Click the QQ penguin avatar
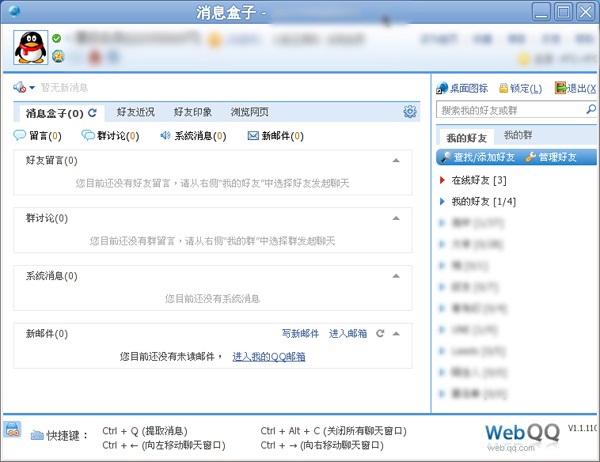This screenshot has width=600, height=462. (x=30, y=46)
